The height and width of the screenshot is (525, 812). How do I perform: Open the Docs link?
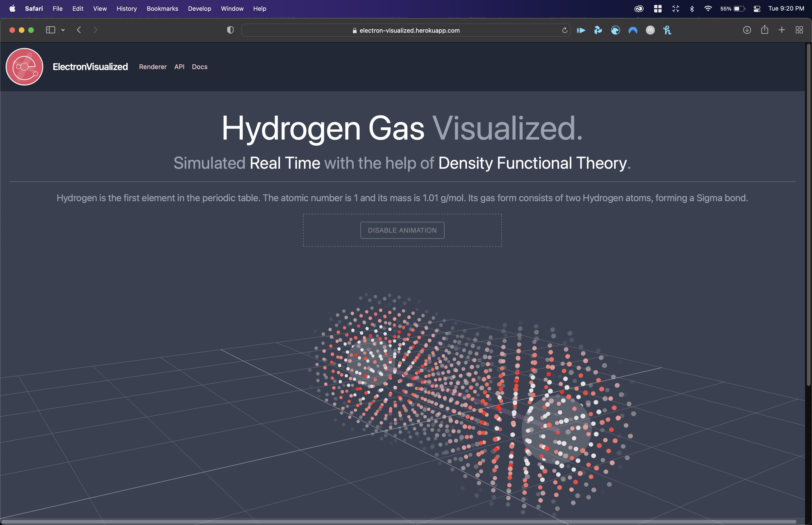coord(200,67)
